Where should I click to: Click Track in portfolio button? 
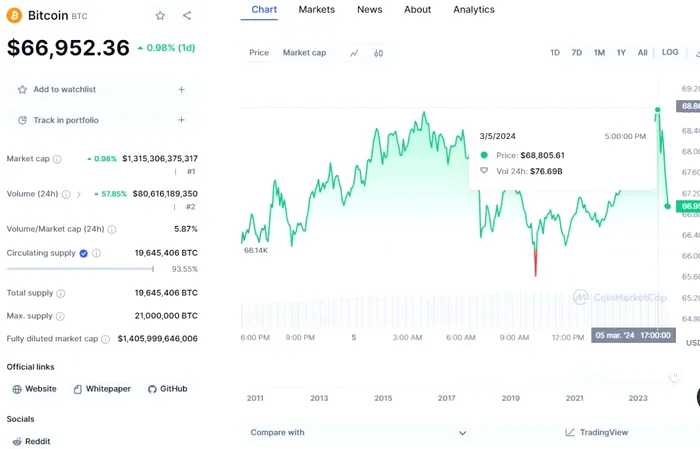102,120
